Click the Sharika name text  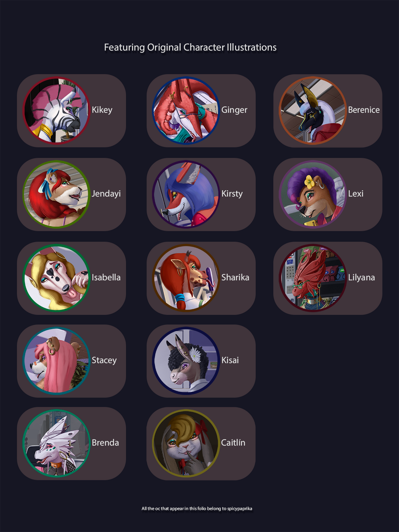pyautogui.click(x=235, y=277)
